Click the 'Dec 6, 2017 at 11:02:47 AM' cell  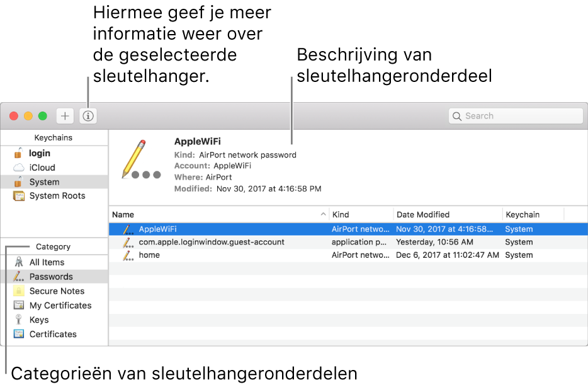448,255
